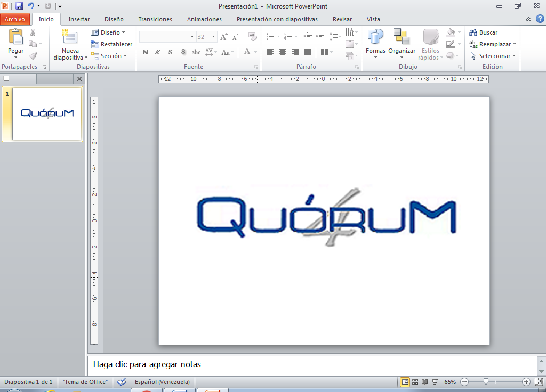Switch to the Revisar tab

point(342,19)
